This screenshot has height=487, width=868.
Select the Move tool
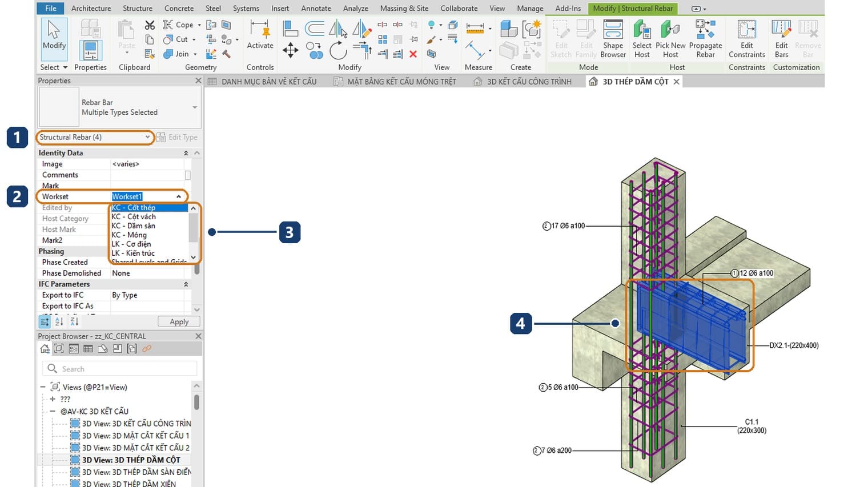coord(291,51)
